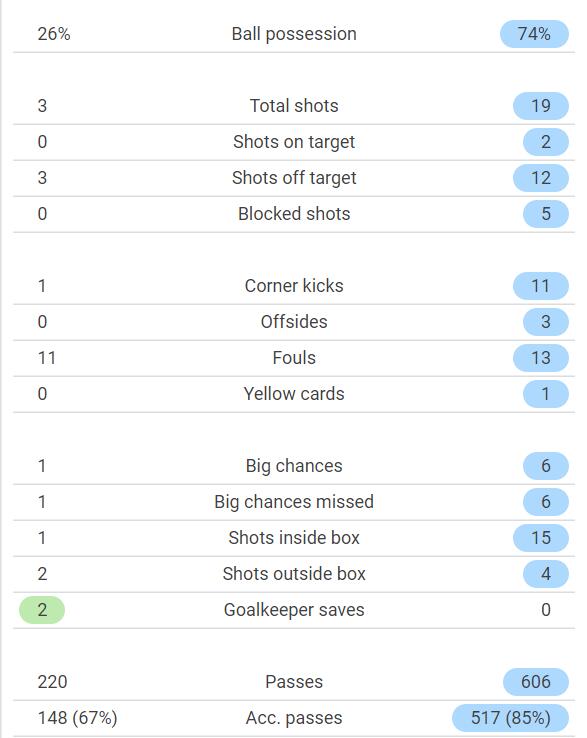Click the Fouls label
This screenshot has width=587, height=738.
294,358
